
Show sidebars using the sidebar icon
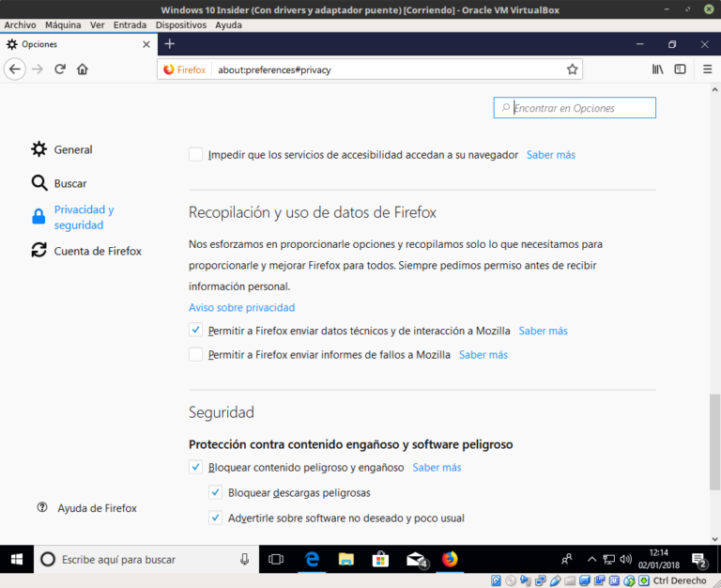[680, 70]
